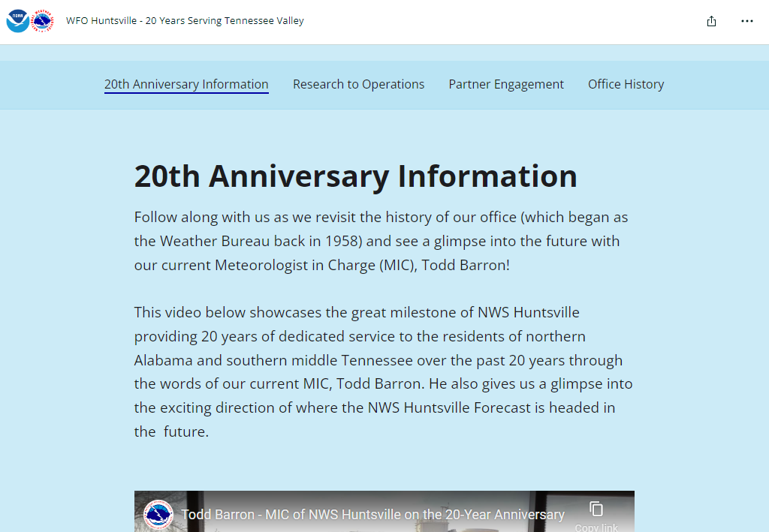Image resolution: width=769 pixels, height=532 pixels.
Task: Click the story title 'WFO Huntsville - 20 Years Serving Tennessee Valley'
Action: coord(185,20)
